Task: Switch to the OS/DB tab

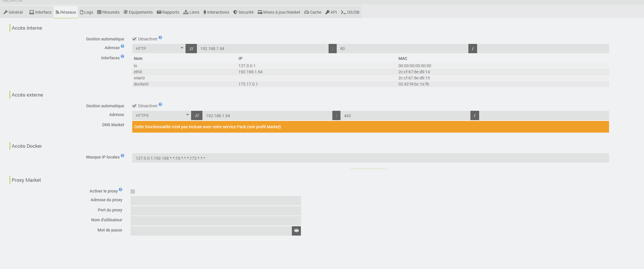Action: coord(350,12)
